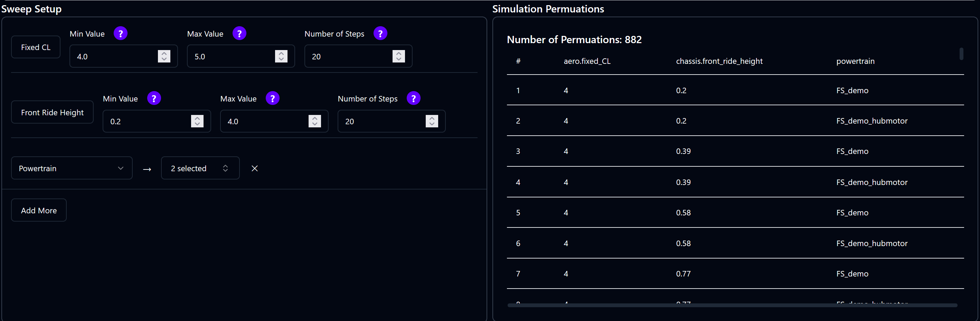Click the Fixed CL parameter button
980x321 pixels.
click(x=36, y=48)
